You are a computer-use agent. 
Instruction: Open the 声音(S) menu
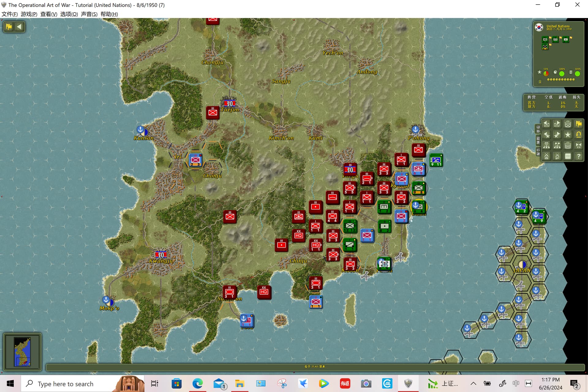tap(89, 14)
